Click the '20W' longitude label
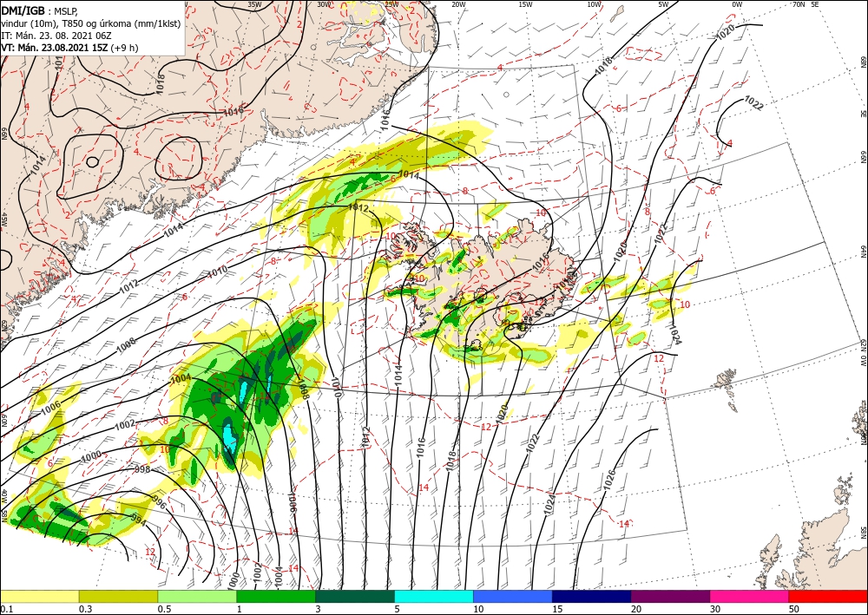Image resolution: width=868 pixels, height=615 pixels. 458,4
